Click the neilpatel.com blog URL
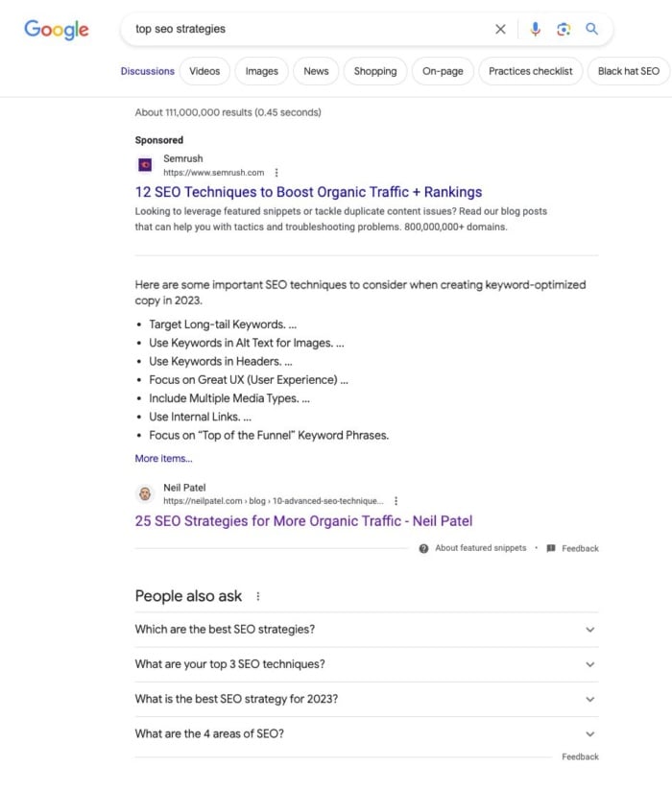Image resolution: width=672 pixels, height=791 pixels. 273,501
